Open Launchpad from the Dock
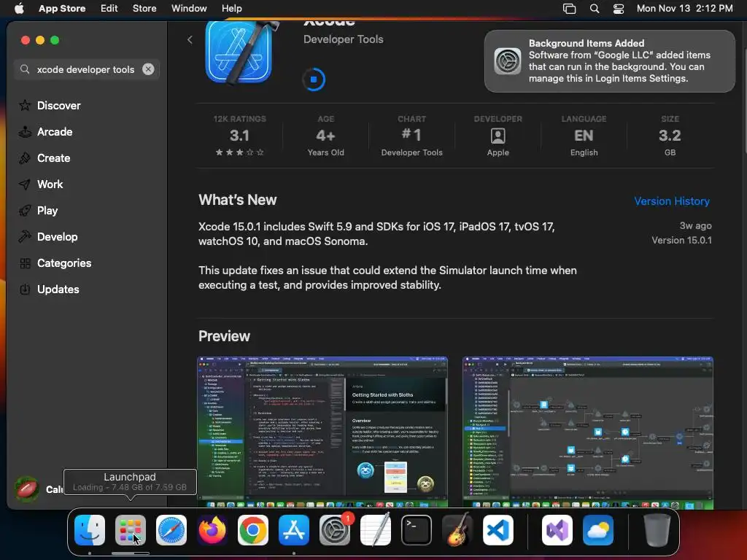Image resolution: width=747 pixels, height=560 pixels. coord(130,530)
